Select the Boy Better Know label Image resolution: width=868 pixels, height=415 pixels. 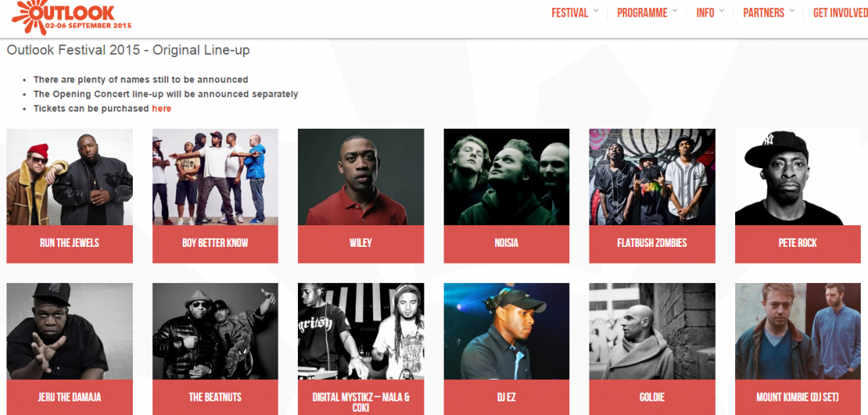click(x=215, y=243)
